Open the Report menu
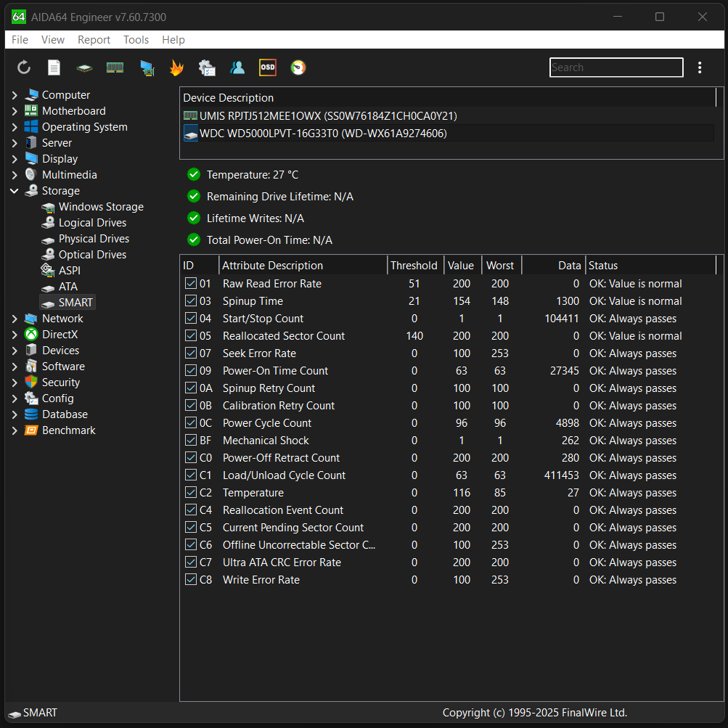Screen dimensions: 728x728 pyautogui.click(x=94, y=40)
